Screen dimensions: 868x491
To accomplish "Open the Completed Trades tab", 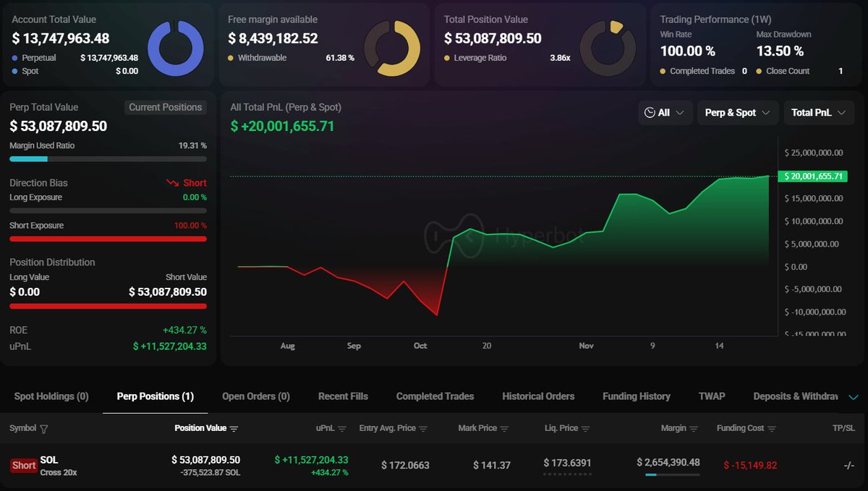I will [435, 396].
